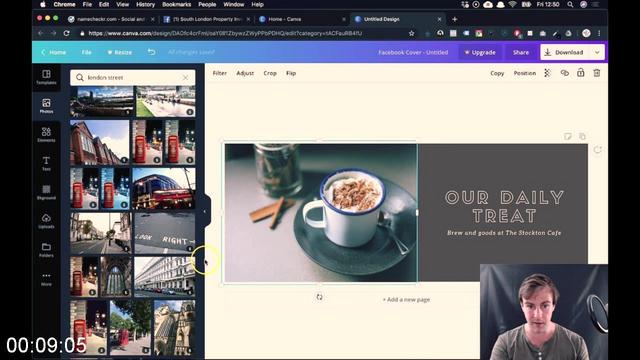Click Flip in the image toolbar

291,73
